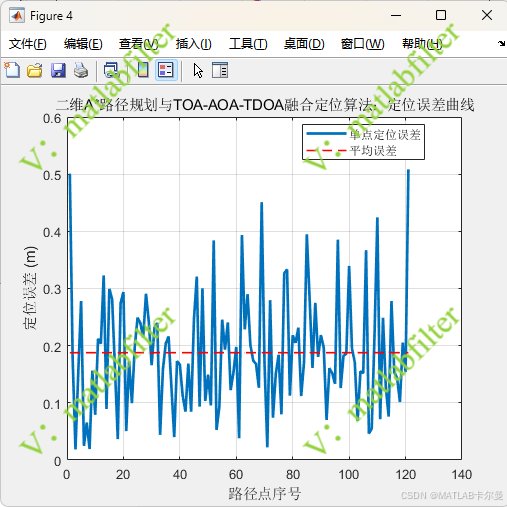Select the Edit Plot arrow tool
Viewport: 507px width, 507px height.
coord(198,71)
